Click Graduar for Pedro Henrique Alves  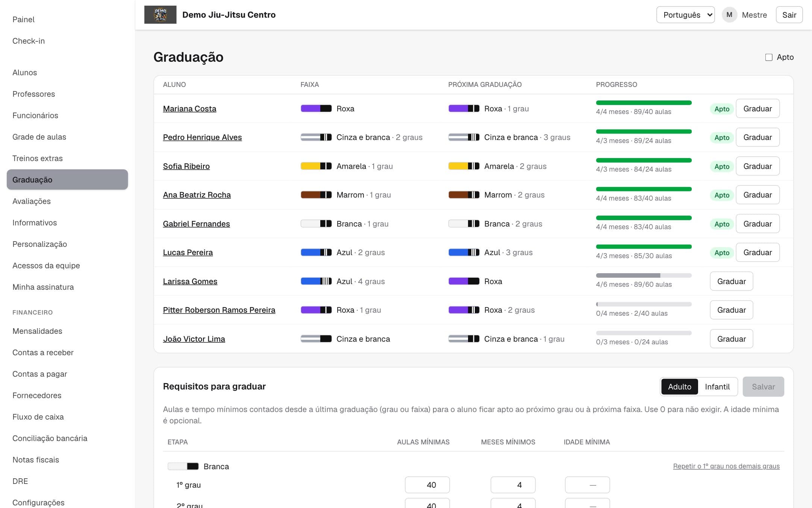point(757,137)
